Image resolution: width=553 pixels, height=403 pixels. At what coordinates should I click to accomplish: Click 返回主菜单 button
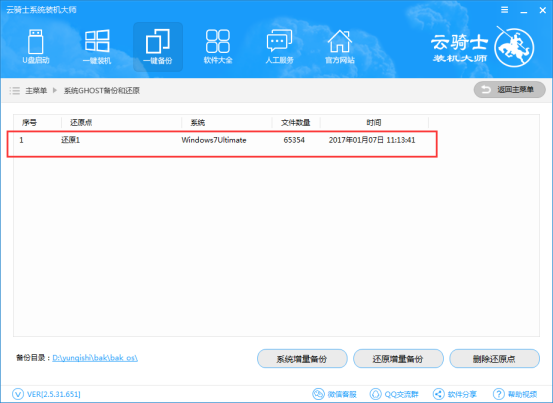pyautogui.click(x=510, y=90)
